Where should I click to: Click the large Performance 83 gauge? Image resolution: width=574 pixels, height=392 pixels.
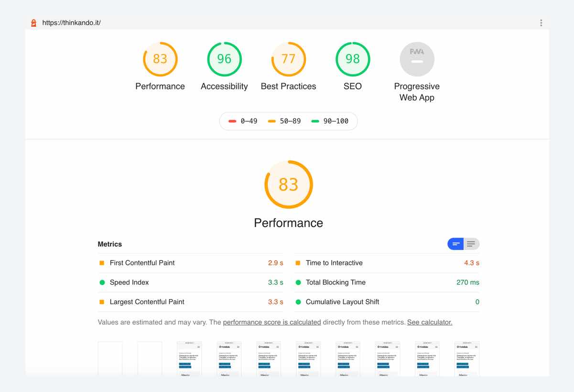click(x=288, y=185)
